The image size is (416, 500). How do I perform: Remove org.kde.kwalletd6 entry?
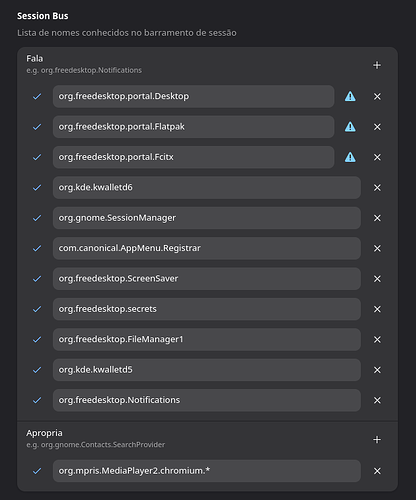coord(377,188)
